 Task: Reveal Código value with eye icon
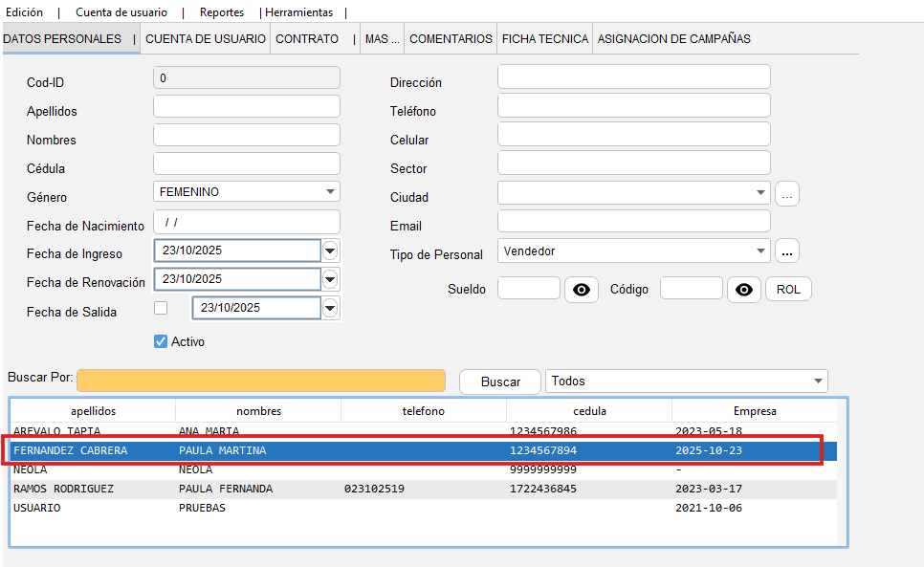pos(744,290)
